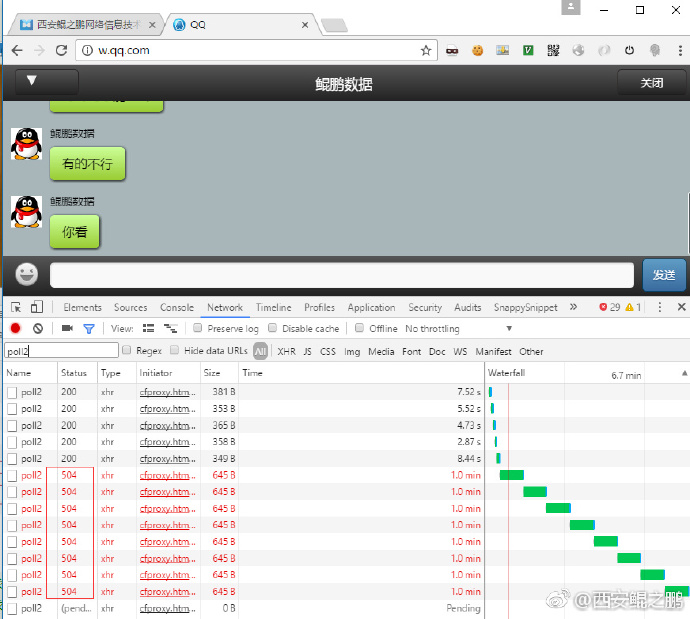Switch to the Application tab
690x619 pixels.
(x=371, y=308)
